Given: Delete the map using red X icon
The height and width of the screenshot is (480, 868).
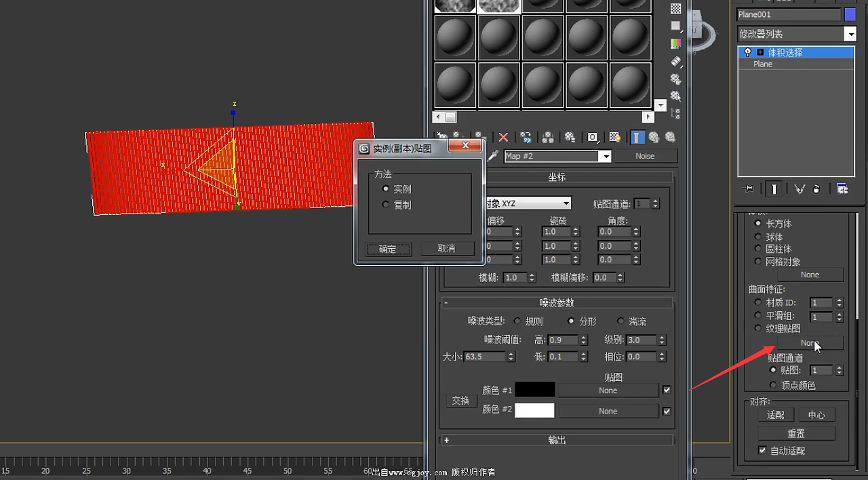Looking at the screenshot, I should [x=503, y=138].
